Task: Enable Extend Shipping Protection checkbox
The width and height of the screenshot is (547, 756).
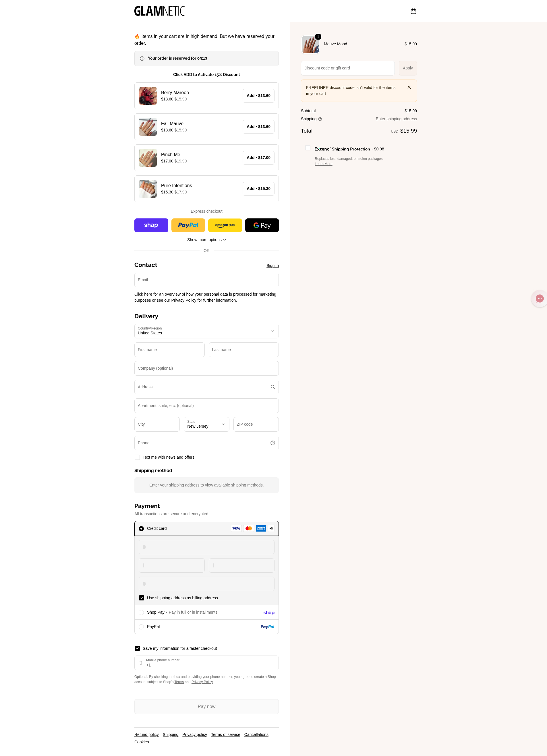Action: coord(308,148)
